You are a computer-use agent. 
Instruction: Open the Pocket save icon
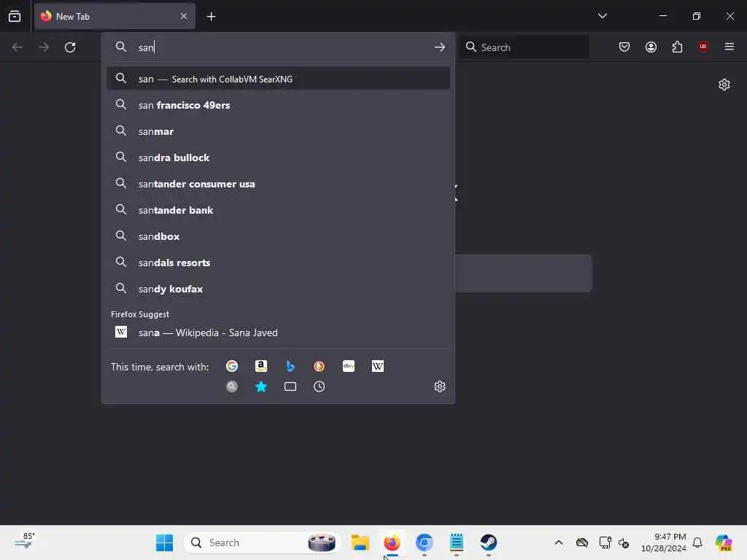[x=624, y=47]
